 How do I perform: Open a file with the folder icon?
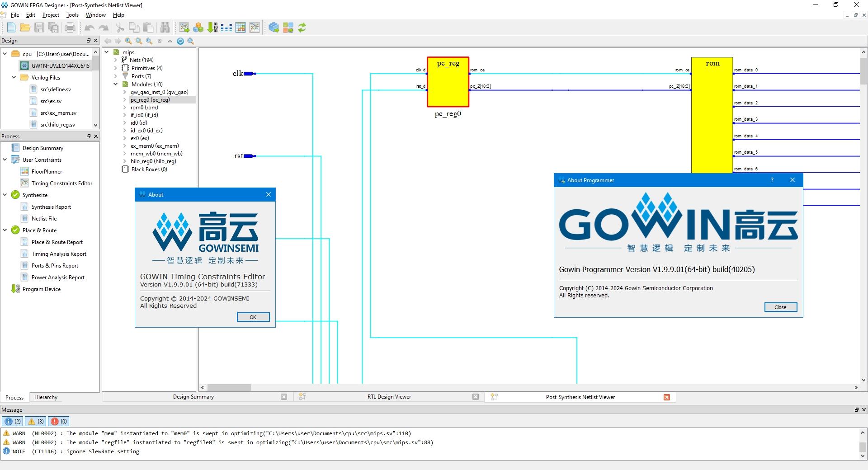pos(25,28)
